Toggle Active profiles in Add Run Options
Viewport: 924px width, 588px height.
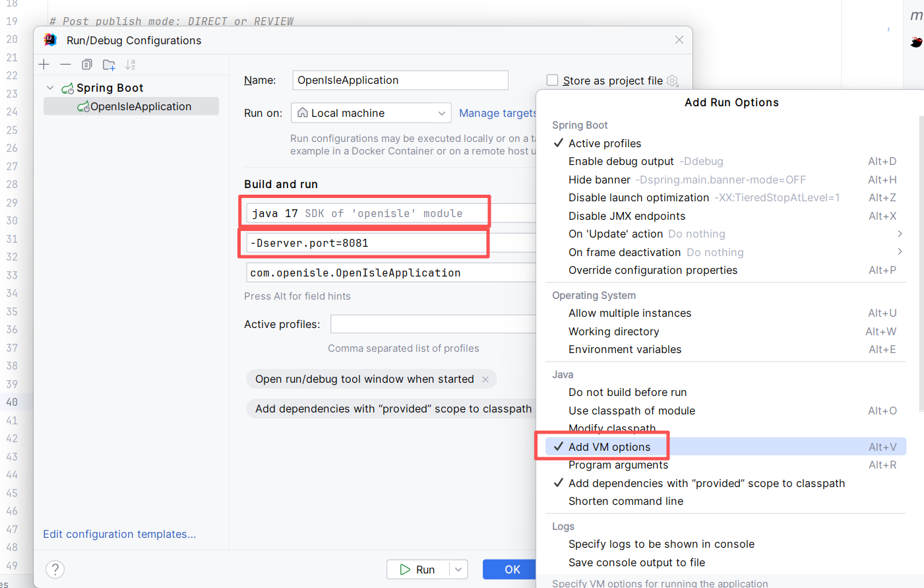tap(604, 143)
